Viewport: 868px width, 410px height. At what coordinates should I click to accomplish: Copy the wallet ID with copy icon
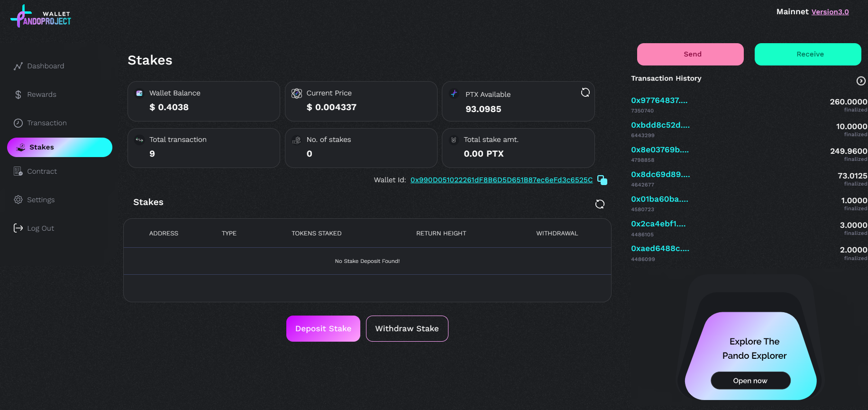click(x=602, y=180)
